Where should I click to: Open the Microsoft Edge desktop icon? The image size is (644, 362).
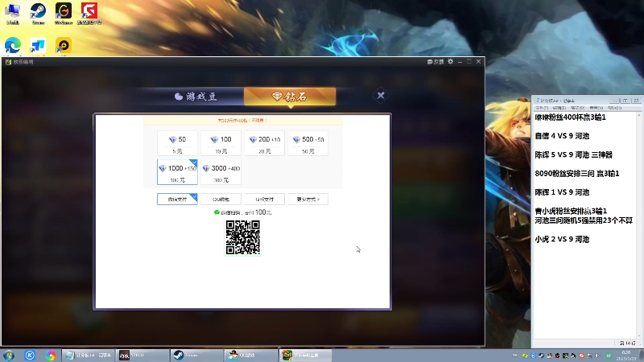[13, 46]
